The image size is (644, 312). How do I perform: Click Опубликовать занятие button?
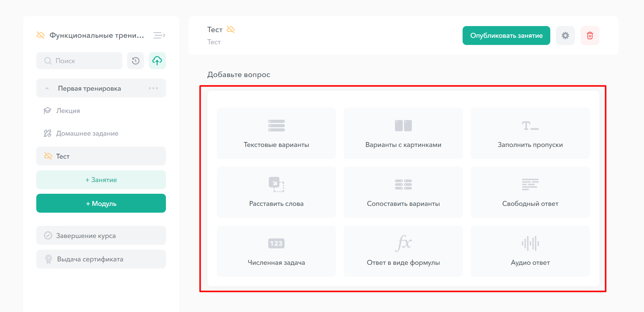[x=506, y=36]
